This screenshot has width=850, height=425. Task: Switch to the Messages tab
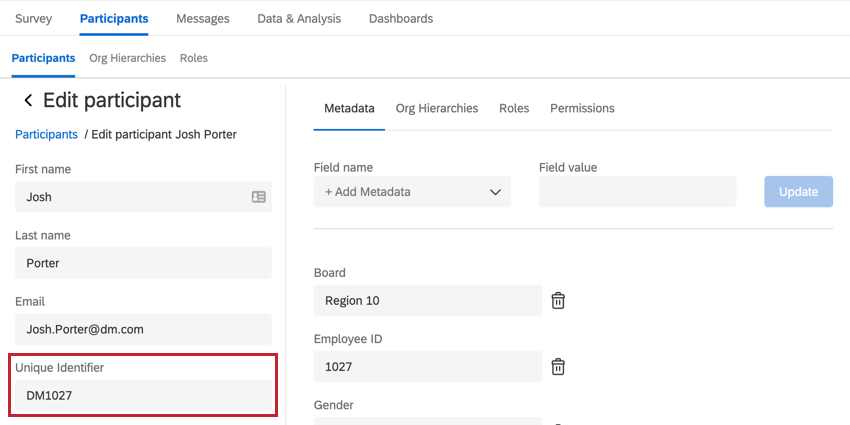click(202, 18)
